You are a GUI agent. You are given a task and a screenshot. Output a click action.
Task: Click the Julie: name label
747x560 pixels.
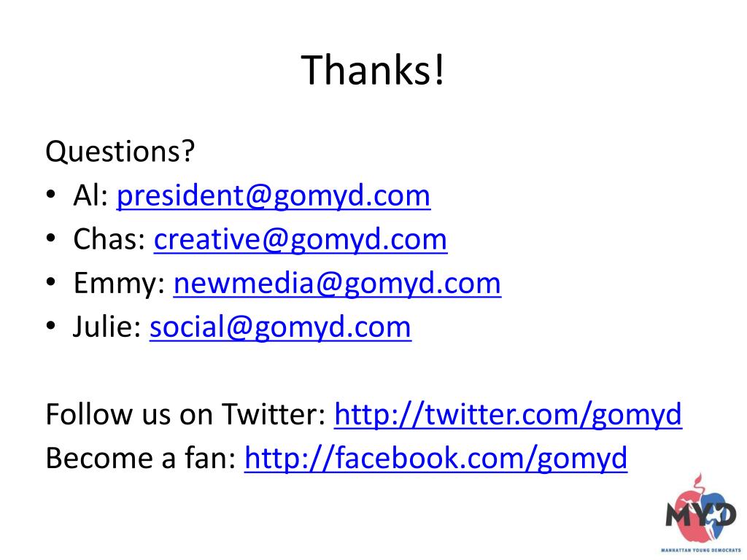coord(107,327)
